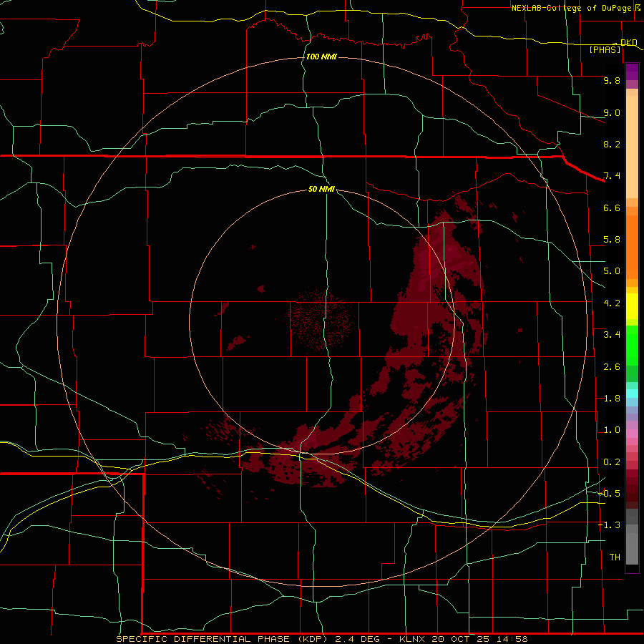Image resolution: width=644 pixels, height=644 pixels.
Task: Click the speckled clutter at the radar center
Action: 320,321
